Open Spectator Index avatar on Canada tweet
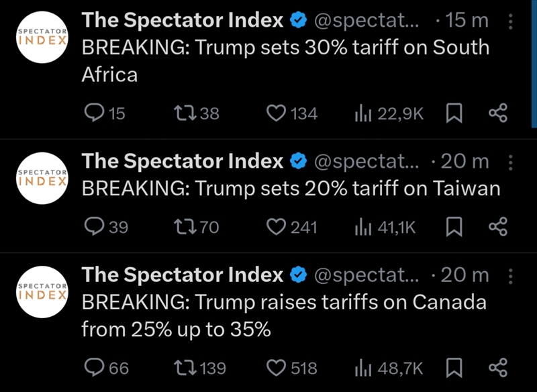537x392 pixels. coord(42,291)
